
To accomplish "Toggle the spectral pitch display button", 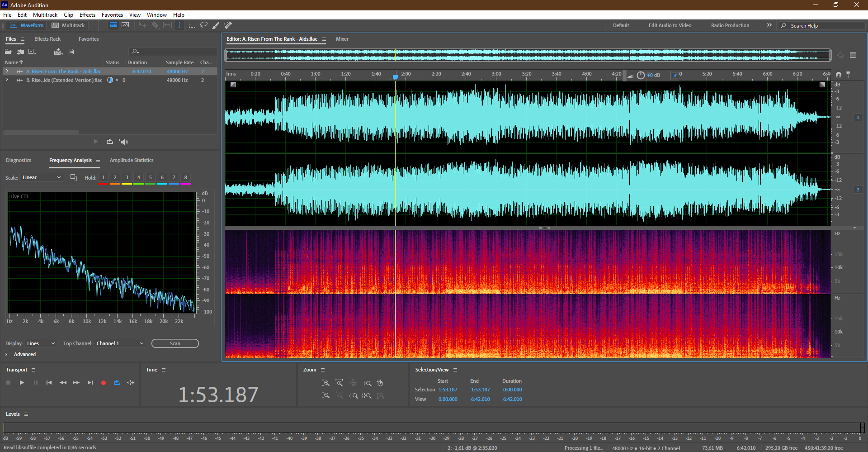I will click(x=125, y=25).
